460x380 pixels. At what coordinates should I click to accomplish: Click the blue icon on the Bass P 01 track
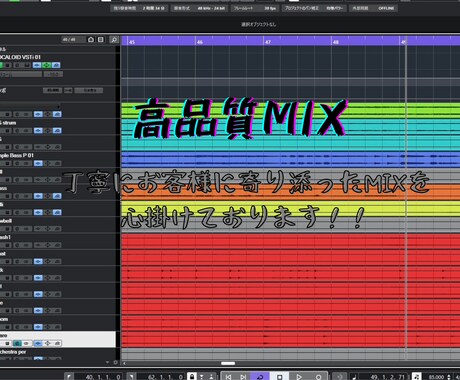pos(38,163)
